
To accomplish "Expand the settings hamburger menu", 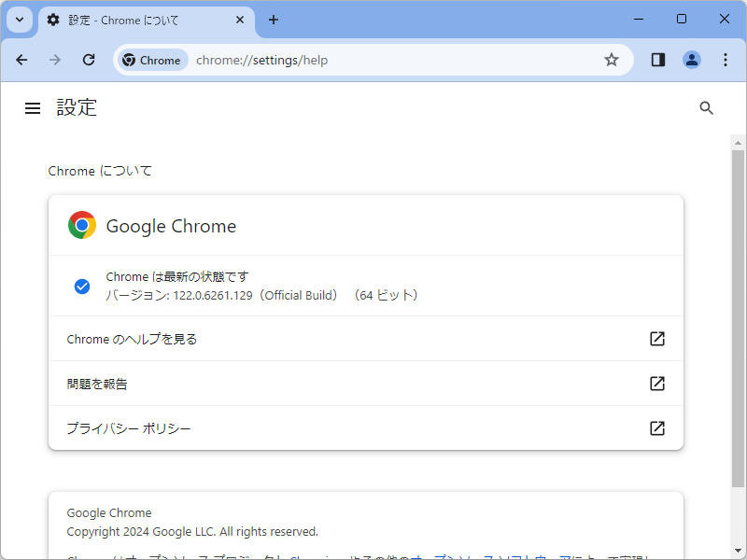I will tap(33, 107).
